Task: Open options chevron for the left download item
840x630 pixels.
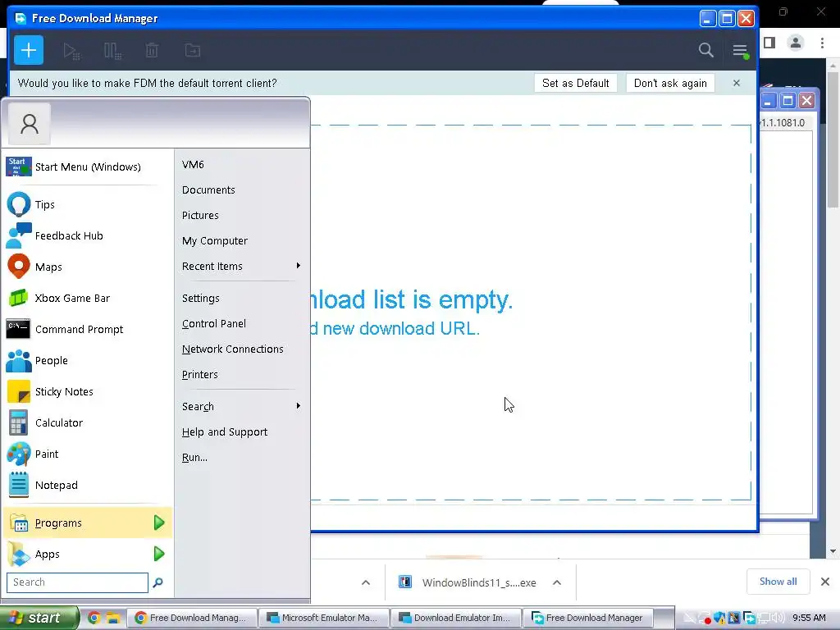Action: (x=366, y=582)
